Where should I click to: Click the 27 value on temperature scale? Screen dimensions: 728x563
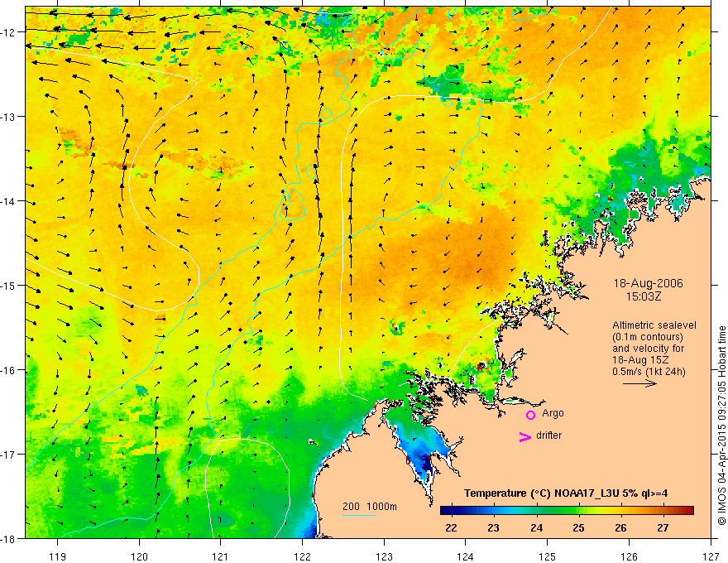pos(663,527)
